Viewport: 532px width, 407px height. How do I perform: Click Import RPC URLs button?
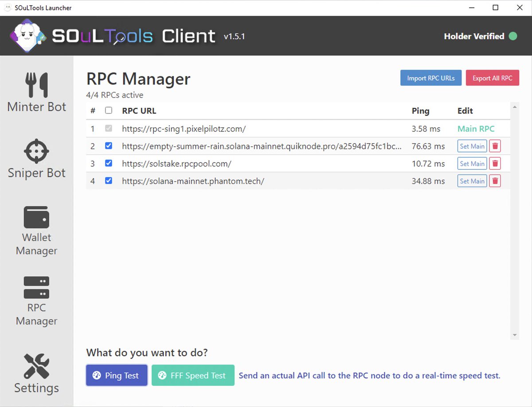[431, 78]
